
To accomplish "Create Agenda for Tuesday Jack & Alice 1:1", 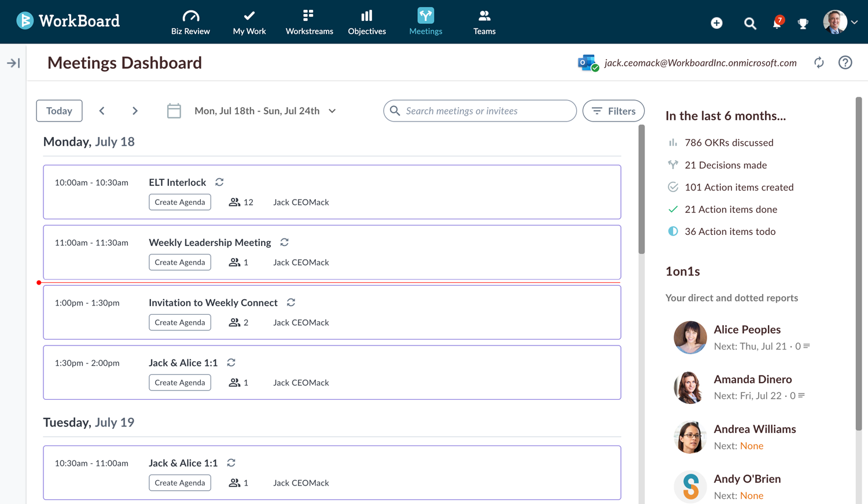I will tap(180, 483).
